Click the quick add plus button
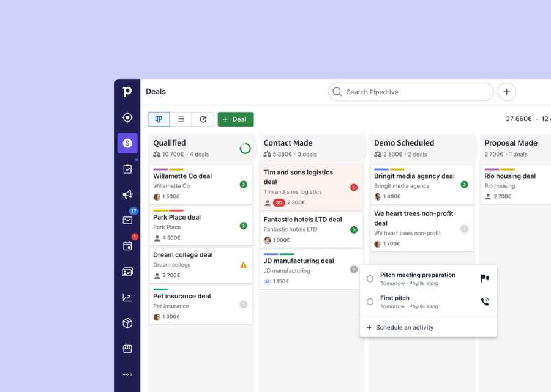551x392 pixels. [506, 92]
